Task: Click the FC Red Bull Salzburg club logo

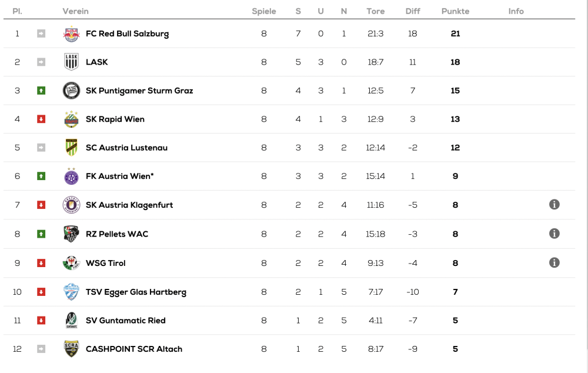Action: click(71, 34)
